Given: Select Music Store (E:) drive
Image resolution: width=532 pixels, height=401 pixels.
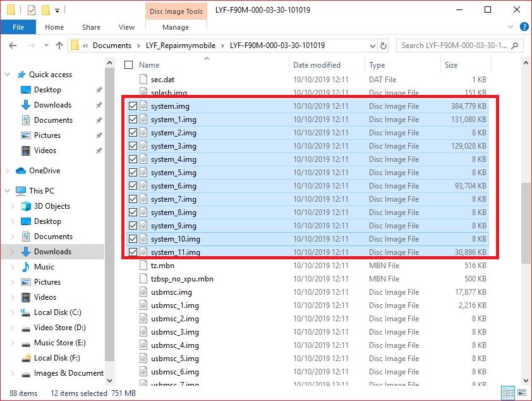Looking at the screenshot, I should click(x=60, y=343).
